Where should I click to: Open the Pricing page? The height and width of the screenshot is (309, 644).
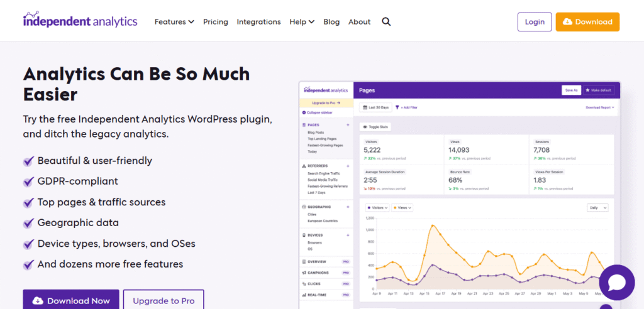(x=215, y=21)
